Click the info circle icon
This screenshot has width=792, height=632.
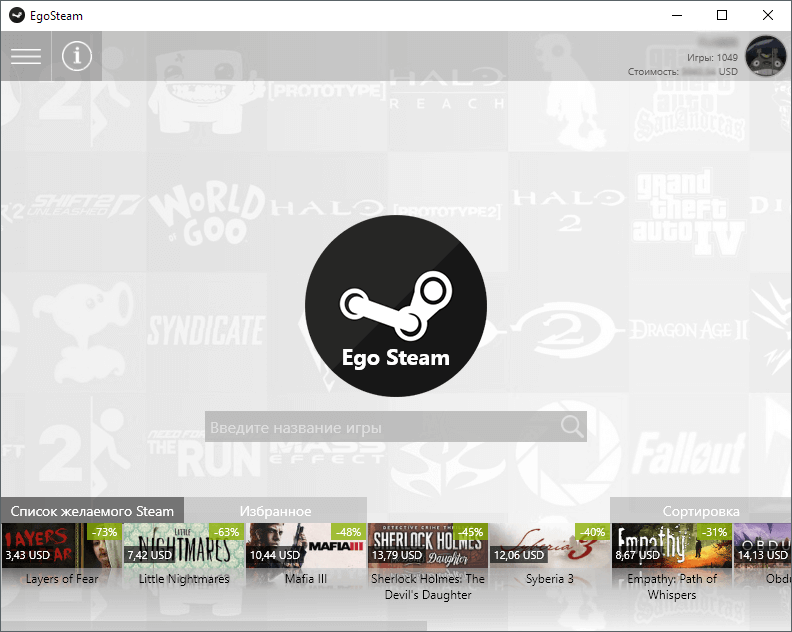(x=77, y=56)
